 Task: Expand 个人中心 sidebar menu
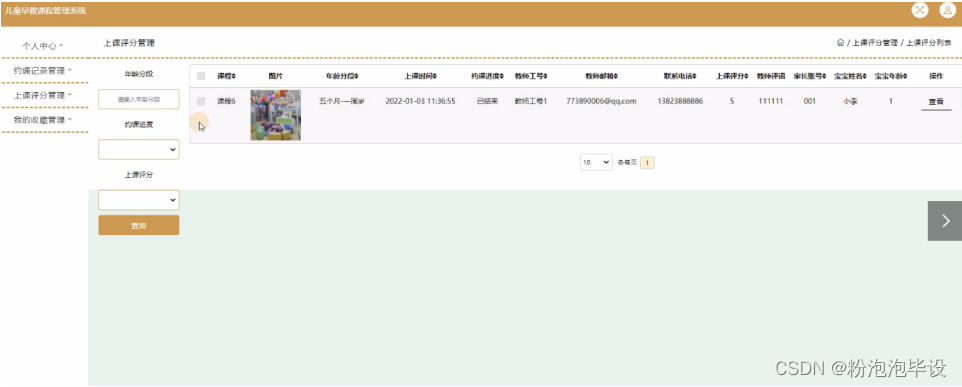pyautogui.click(x=43, y=45)
